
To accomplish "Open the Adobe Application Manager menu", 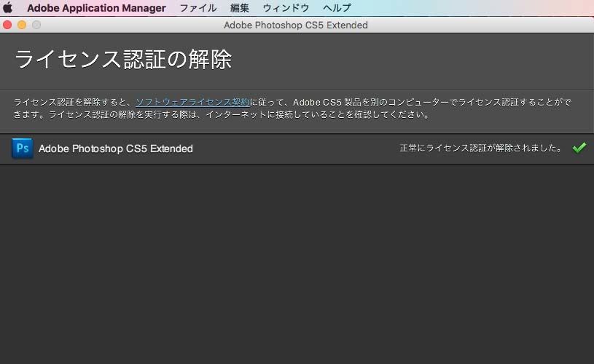I will point(96,8).
